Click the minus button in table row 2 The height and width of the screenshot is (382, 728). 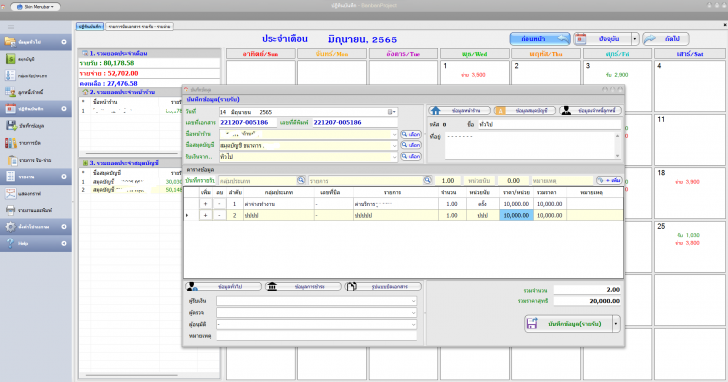point(219,215)
